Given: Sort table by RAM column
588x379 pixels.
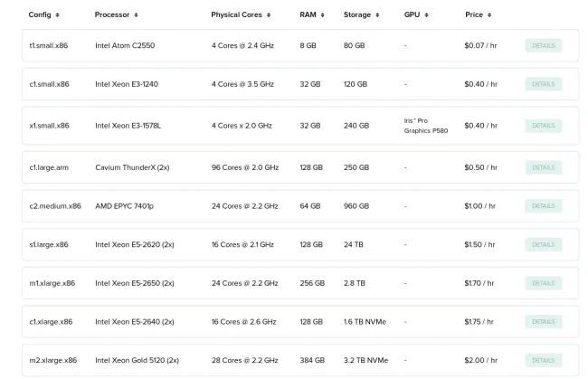Looking at the screenshot, I should click(x=312, y=15).
